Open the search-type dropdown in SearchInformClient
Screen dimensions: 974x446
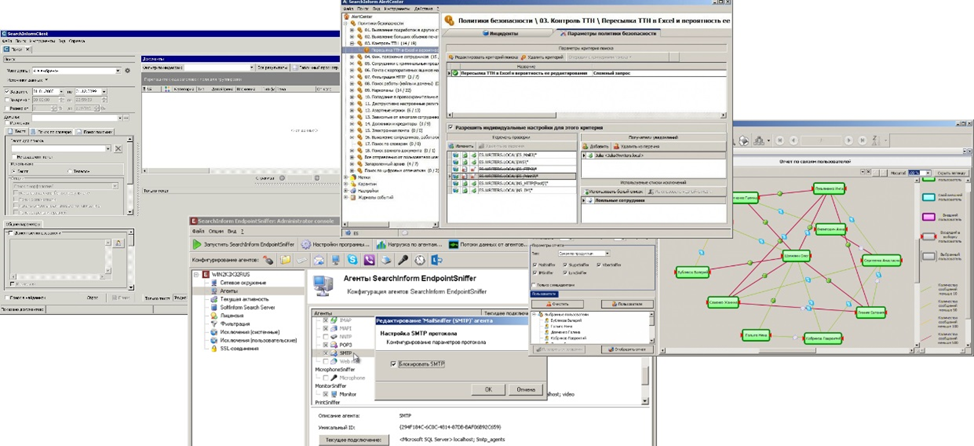coord(117,71)
